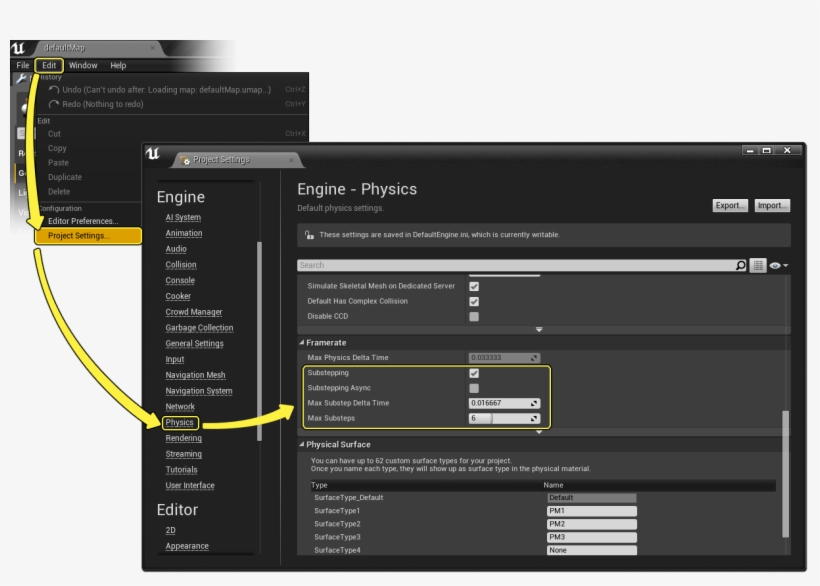Viewport: 820px width, 586px height.
Task: Click the list view icon beside search
Action: pos(759,264)
